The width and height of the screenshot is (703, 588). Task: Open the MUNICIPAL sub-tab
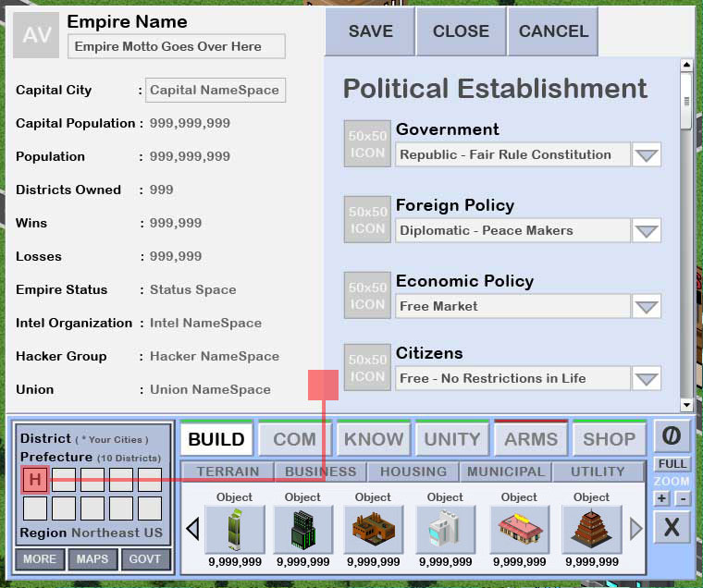click(506, 472)
